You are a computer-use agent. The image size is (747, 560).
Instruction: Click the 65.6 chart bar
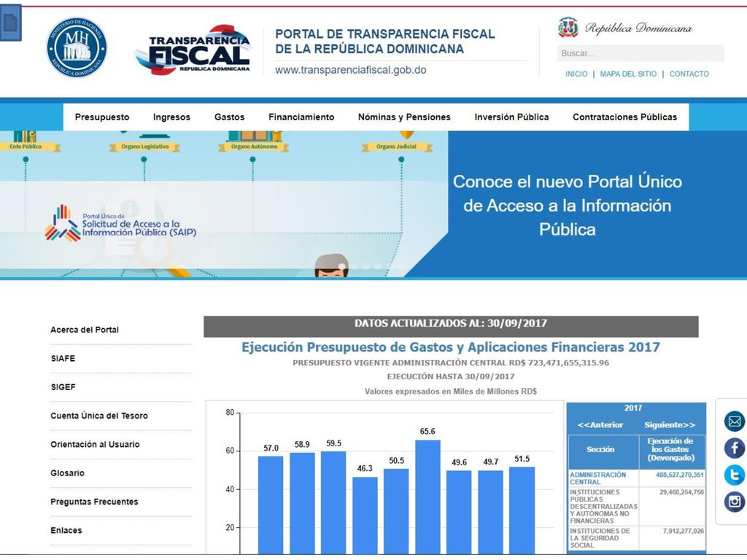tap(427, 497)
